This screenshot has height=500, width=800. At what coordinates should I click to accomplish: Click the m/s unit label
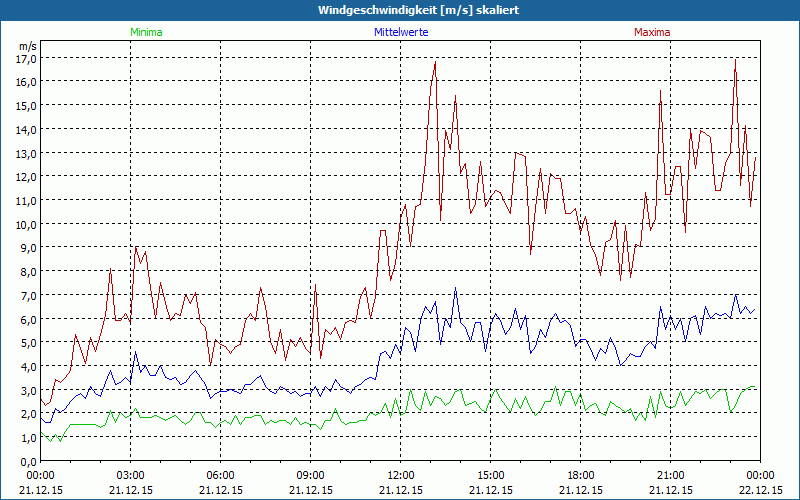coord(27,45)
